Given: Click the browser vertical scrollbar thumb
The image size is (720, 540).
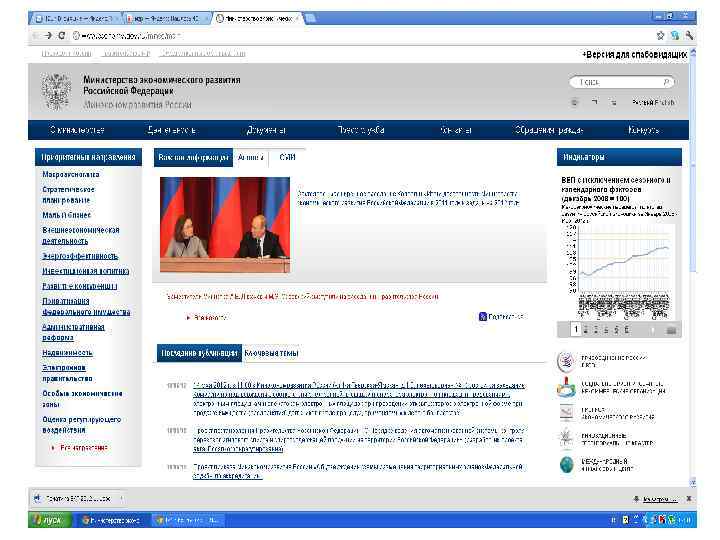Looking at the screenshot, I should (x=693, y=165).
